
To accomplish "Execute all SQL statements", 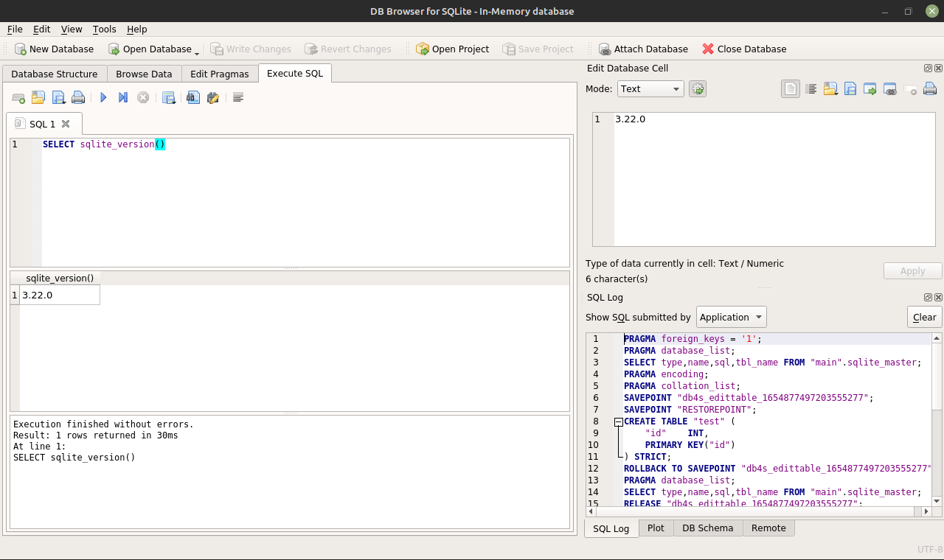I will coord(103,97).
